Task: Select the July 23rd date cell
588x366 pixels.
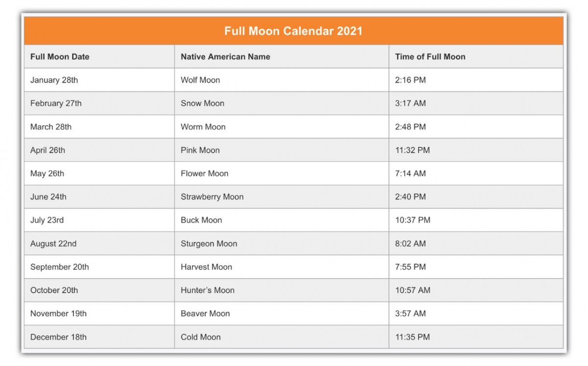Action: point(47,220)
